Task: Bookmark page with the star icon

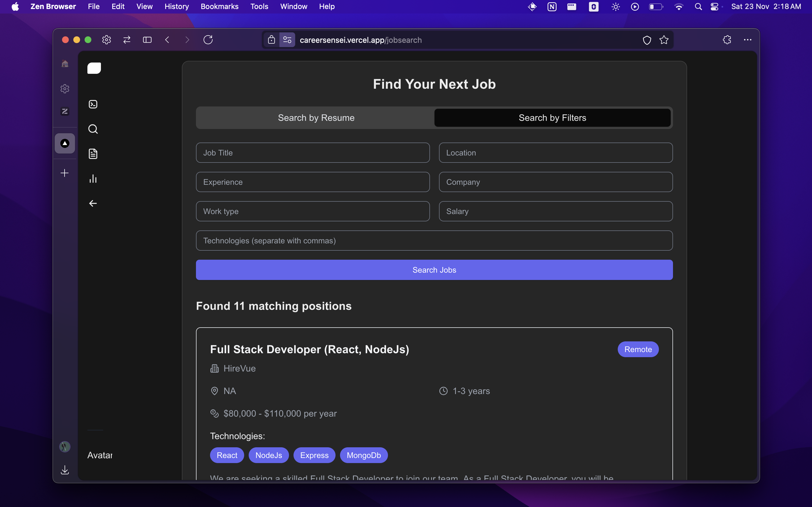Action: click(664, 40)
